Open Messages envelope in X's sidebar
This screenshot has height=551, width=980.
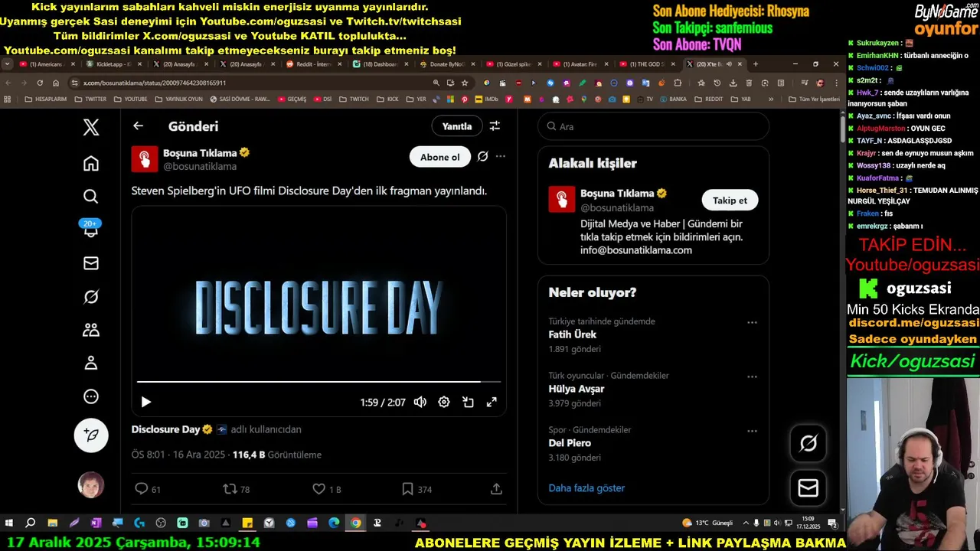(91, 263)
